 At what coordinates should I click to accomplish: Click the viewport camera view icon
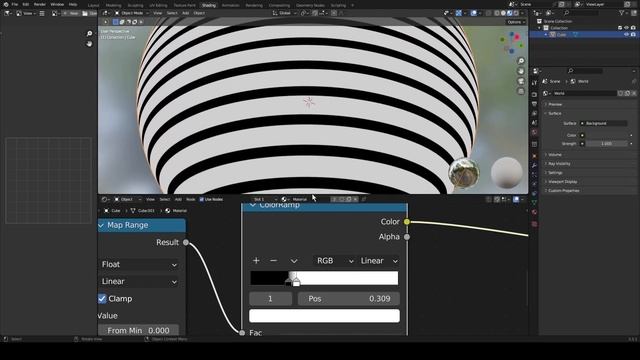point(521,81)
